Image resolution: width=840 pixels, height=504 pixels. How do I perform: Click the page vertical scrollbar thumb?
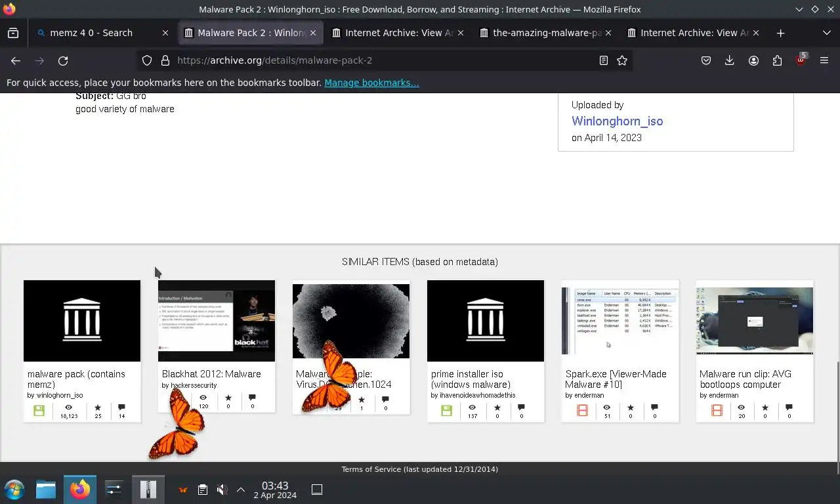point(837,418)
